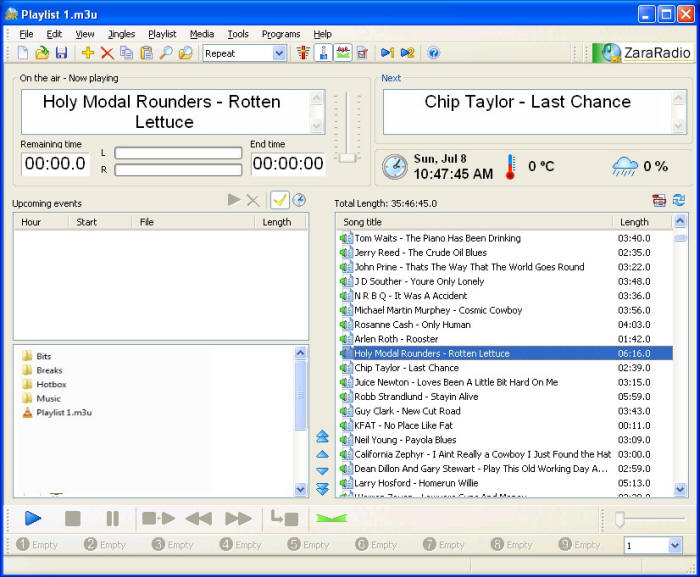700x577 pixels.
Task: Click the find-next magnifier icon
Action: click(186, 53)
